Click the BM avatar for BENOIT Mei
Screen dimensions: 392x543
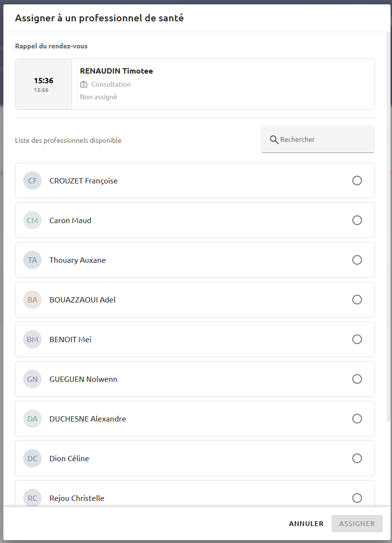(x=32, y=339)
